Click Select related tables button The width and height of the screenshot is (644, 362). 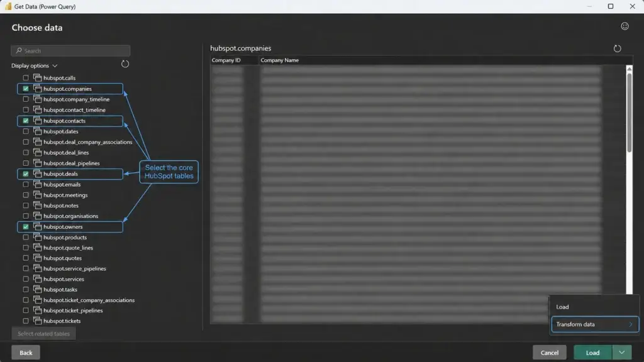43,334
